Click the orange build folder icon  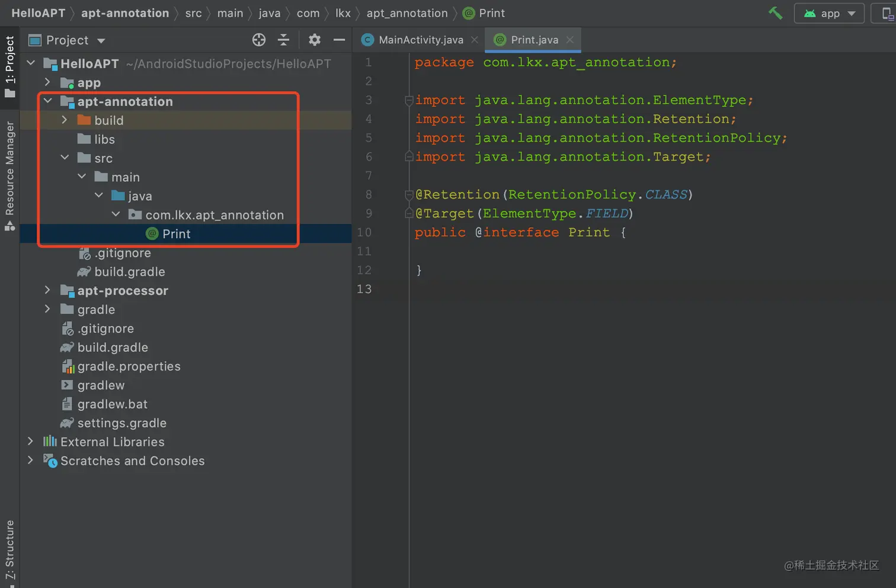pyautogui.click(x=84, y=120)
